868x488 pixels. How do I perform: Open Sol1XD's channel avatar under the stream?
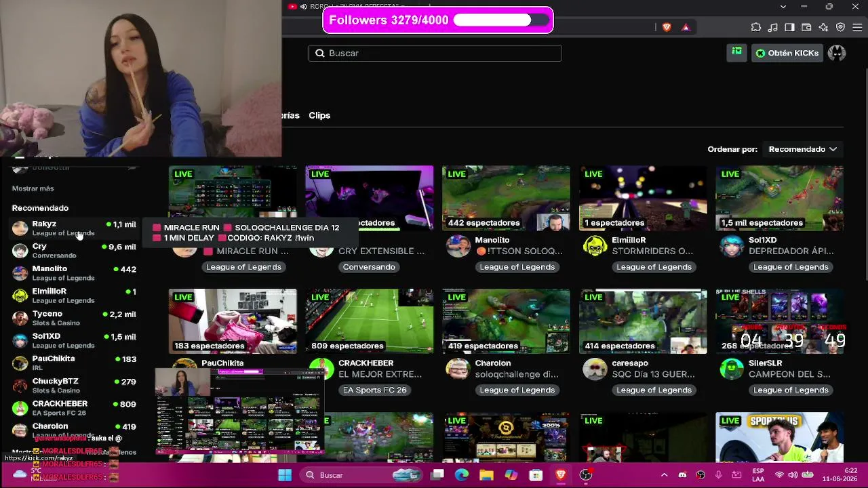tap(732, 246)
